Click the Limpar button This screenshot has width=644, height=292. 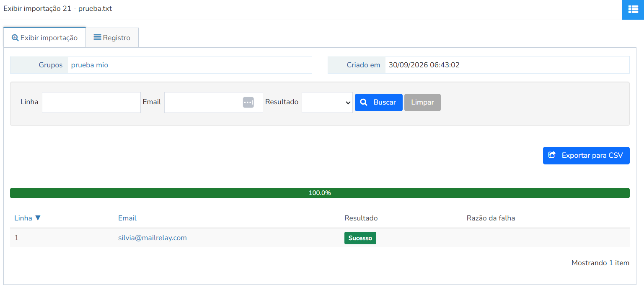pyautogui.click(x=422, y=102)
